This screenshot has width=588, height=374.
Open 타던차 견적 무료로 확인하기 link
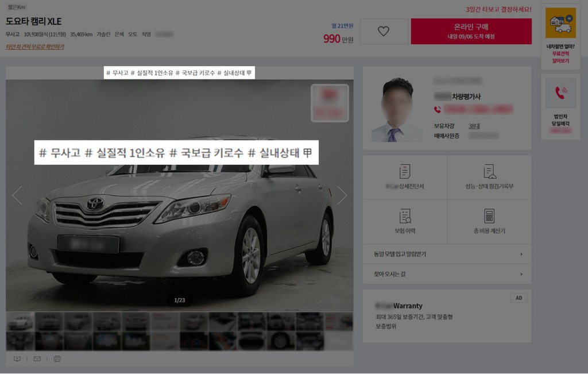[x=35, y=47]
